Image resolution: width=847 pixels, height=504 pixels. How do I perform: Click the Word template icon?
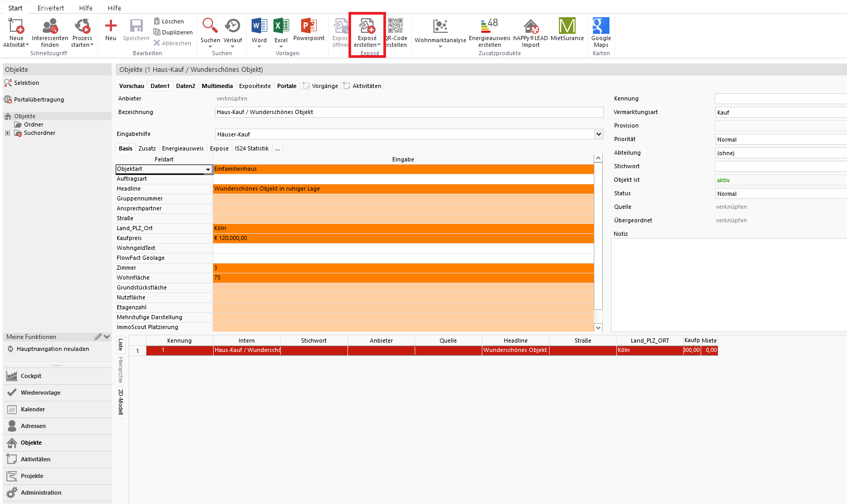click(259, 26)
